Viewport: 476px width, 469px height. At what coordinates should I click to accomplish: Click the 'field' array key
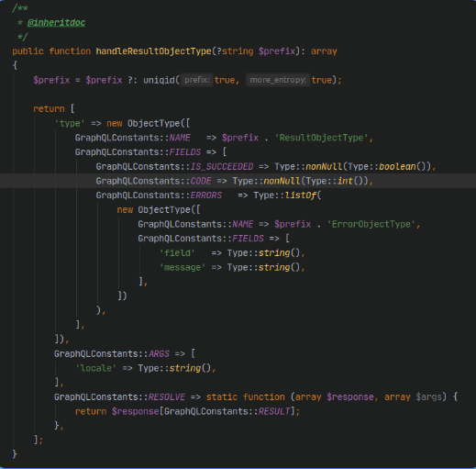pyautogui.click(x=177, y=253)
